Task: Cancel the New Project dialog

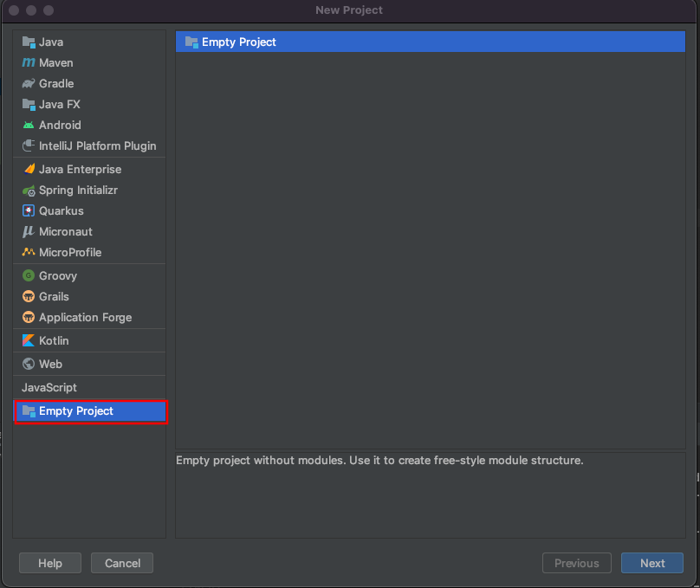Action: 122,563
